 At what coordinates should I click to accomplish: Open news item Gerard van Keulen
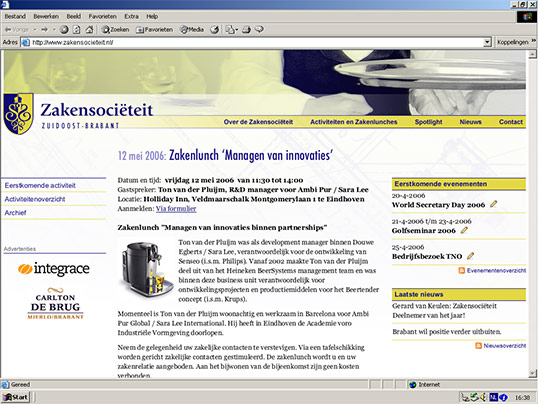coord(444,311)
